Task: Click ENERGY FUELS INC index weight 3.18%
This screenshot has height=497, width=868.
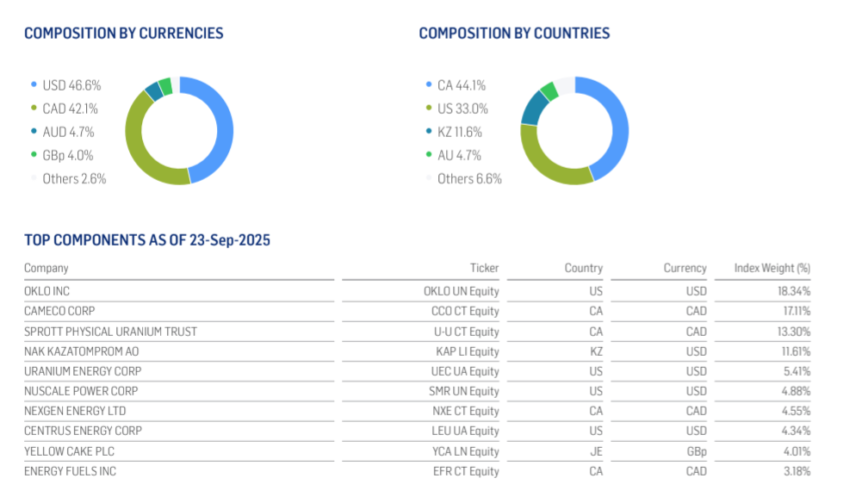Action: (794, 470)
